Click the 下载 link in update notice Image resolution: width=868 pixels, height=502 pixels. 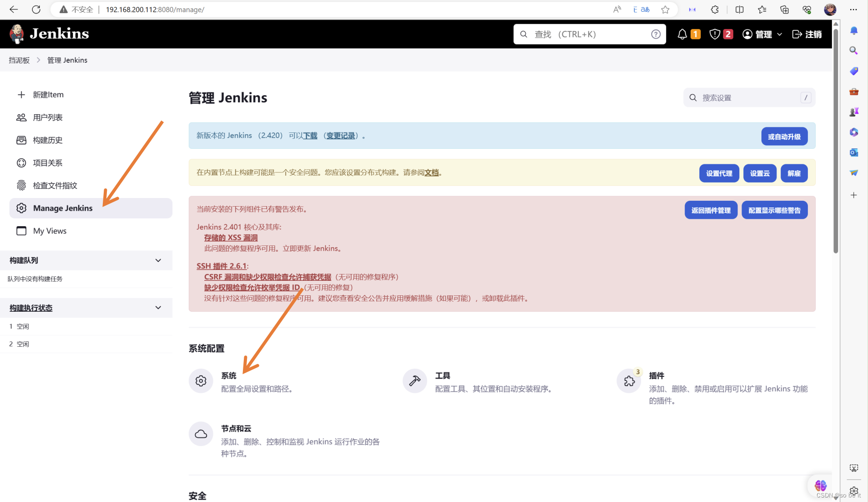(x=310, y=136)
